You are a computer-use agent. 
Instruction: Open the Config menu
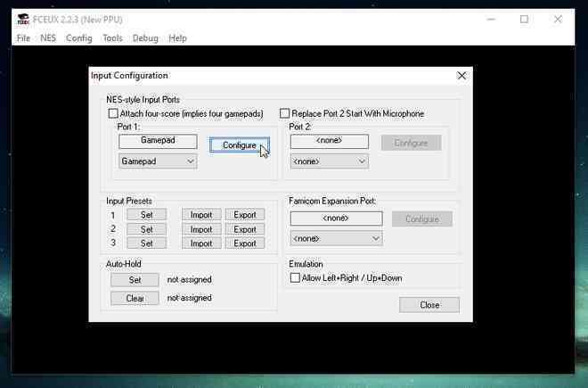[x=78, y=38]
